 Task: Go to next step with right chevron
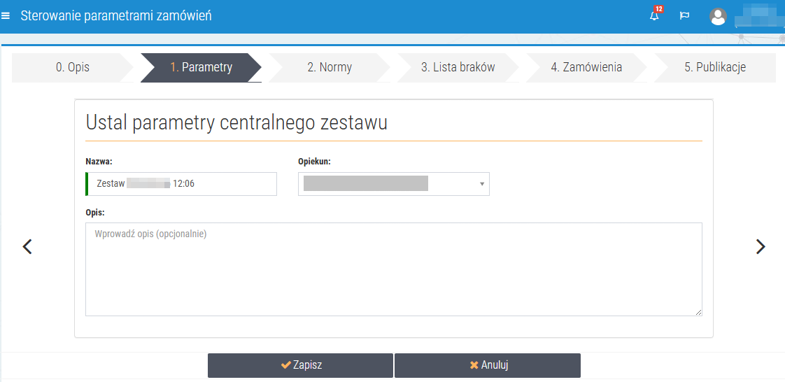tap(760, 246)
